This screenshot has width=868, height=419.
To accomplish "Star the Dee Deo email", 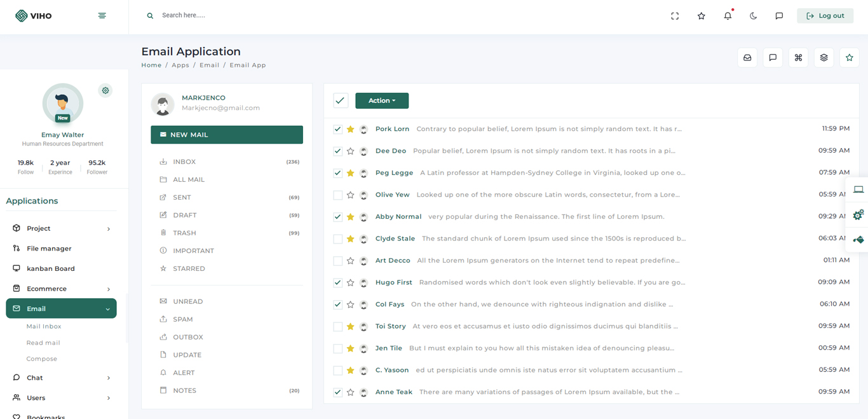I will (x=350, y=151).
